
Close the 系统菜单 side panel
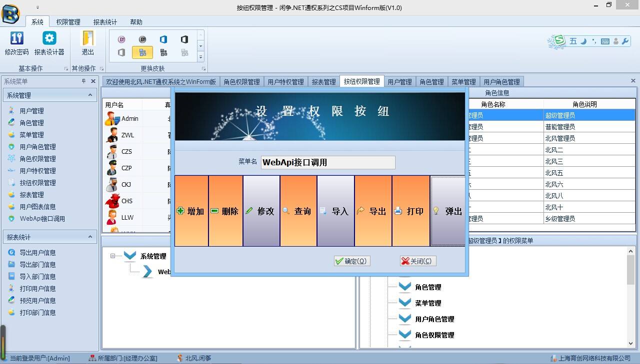(x=93, y=81)
